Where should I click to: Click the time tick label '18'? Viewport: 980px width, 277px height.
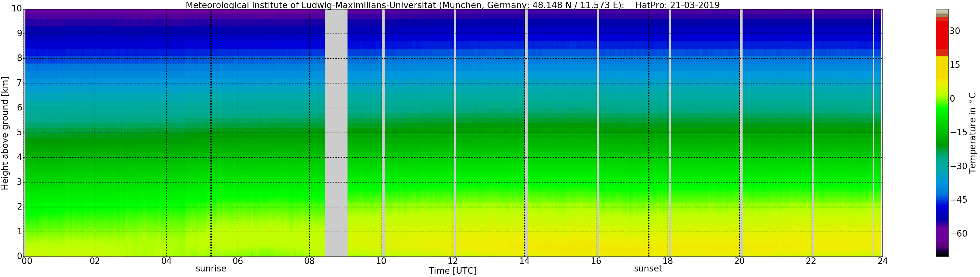667,261
